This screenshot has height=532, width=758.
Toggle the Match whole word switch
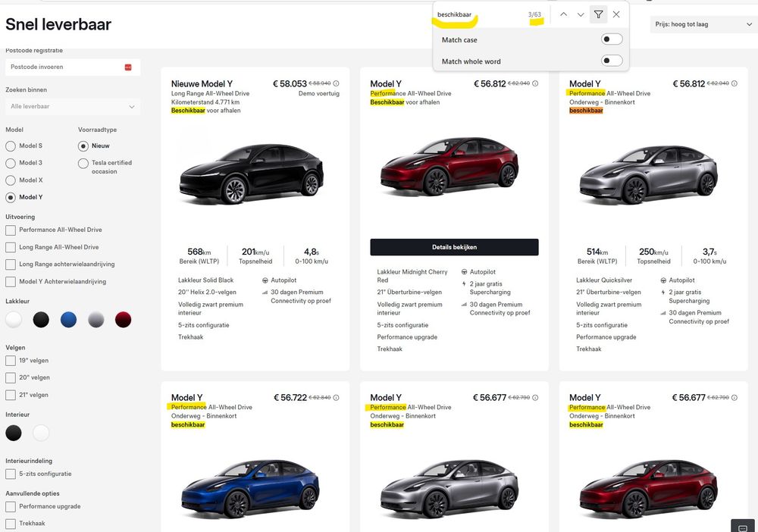[612, 61]
